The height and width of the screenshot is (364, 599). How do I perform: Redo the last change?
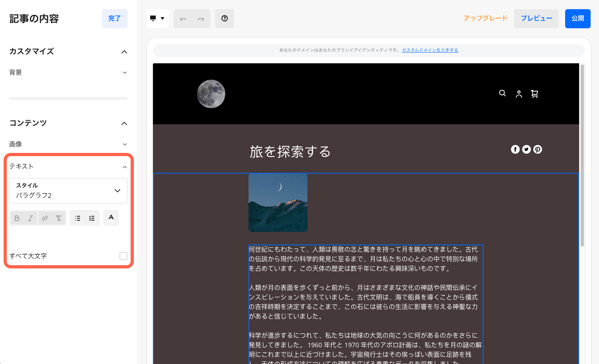(201, 19)
